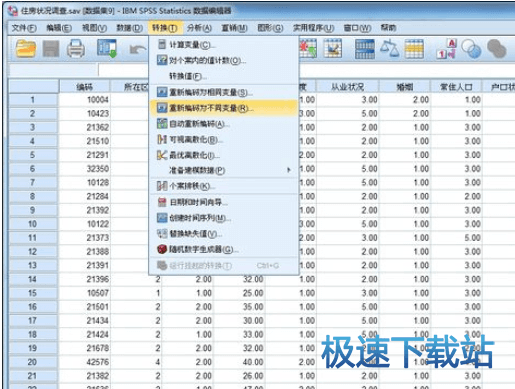The height and width of the screenshot is (389, 515).
Task: Click the Print toolbar icon
Action: click(x=76, y=49)
